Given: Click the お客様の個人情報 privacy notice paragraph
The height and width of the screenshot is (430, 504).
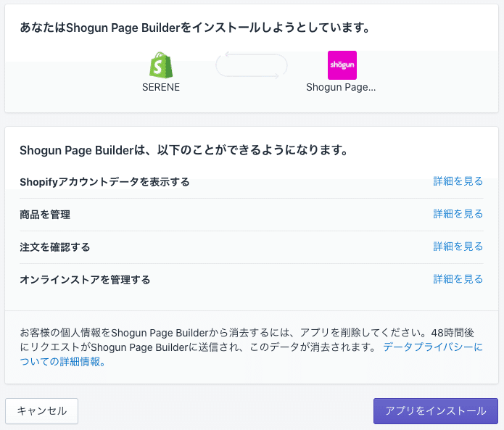Looking at the screenshot, I should (x=252, y=347).
